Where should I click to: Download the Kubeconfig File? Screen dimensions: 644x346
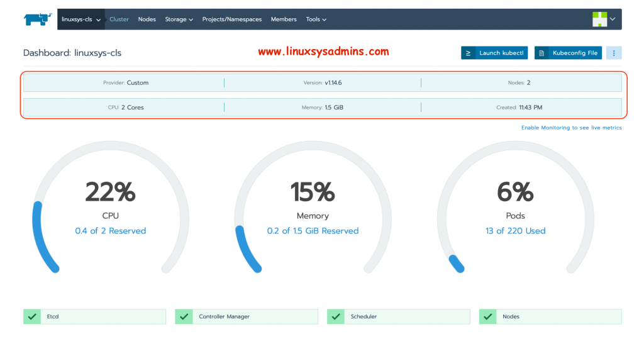pos(568,53)
